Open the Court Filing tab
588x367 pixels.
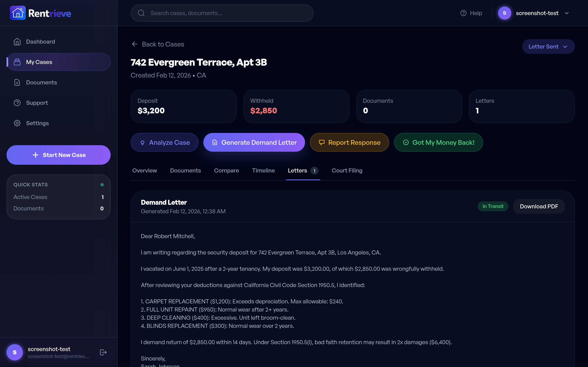(347, 171)
